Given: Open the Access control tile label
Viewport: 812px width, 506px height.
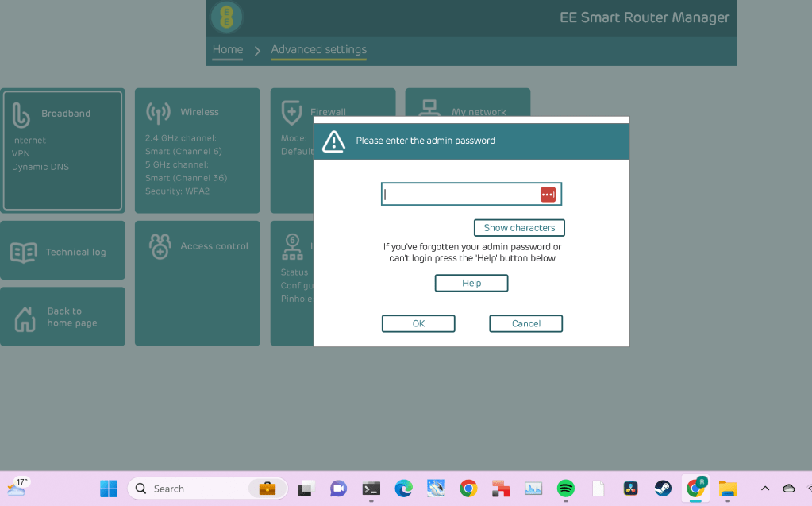Looking at the screenshot, I should pos(214,246).
